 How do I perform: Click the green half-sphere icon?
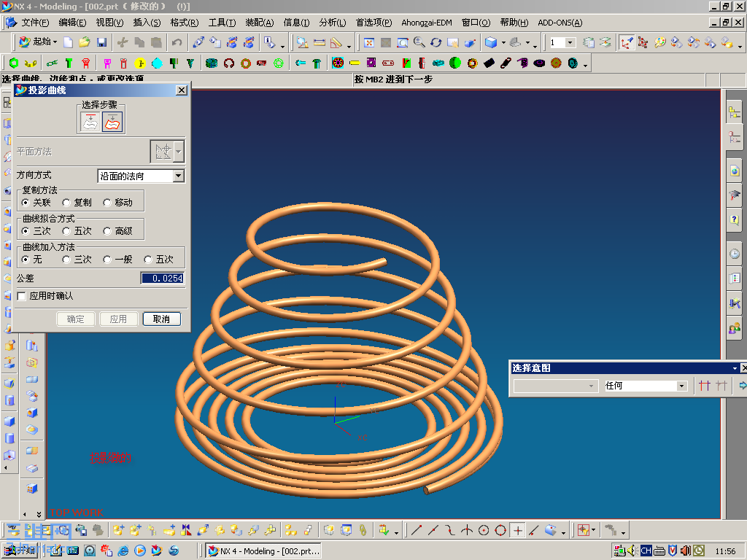(x=455, y=63)
